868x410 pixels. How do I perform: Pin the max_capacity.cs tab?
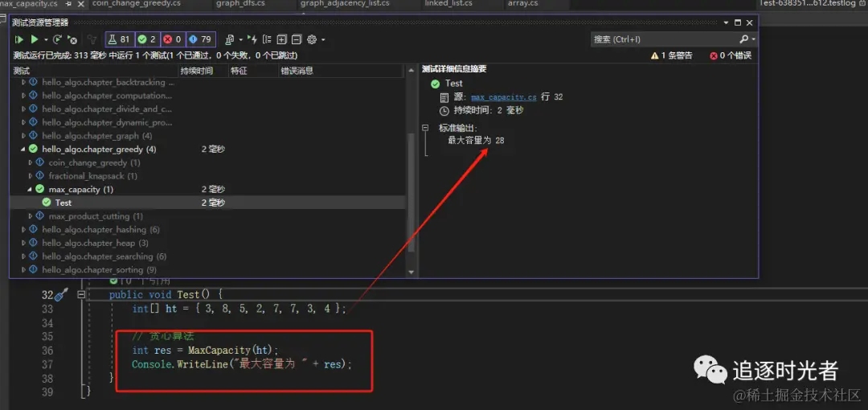click(x=68, y=3)
